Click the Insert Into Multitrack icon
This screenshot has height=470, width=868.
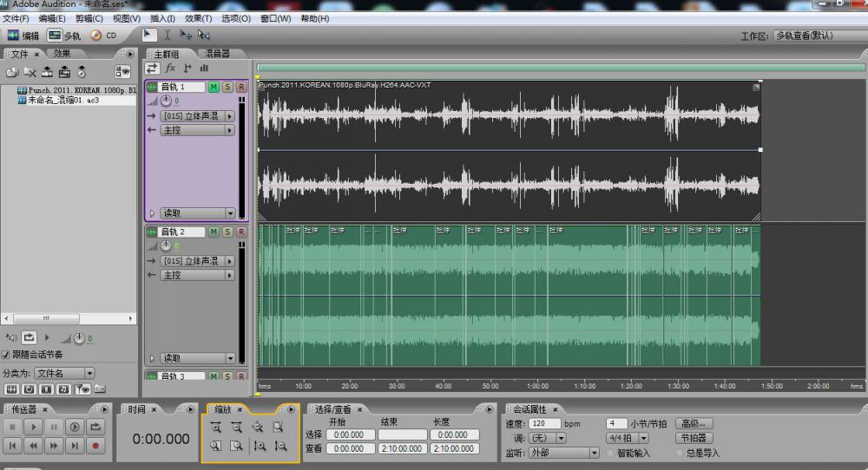(x=47, y=72)
